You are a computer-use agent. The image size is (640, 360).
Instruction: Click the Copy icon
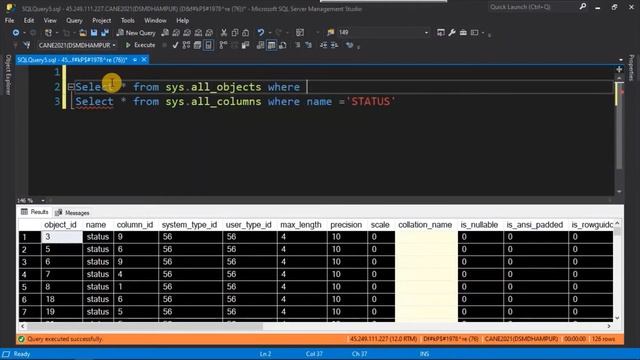point(235,33)
